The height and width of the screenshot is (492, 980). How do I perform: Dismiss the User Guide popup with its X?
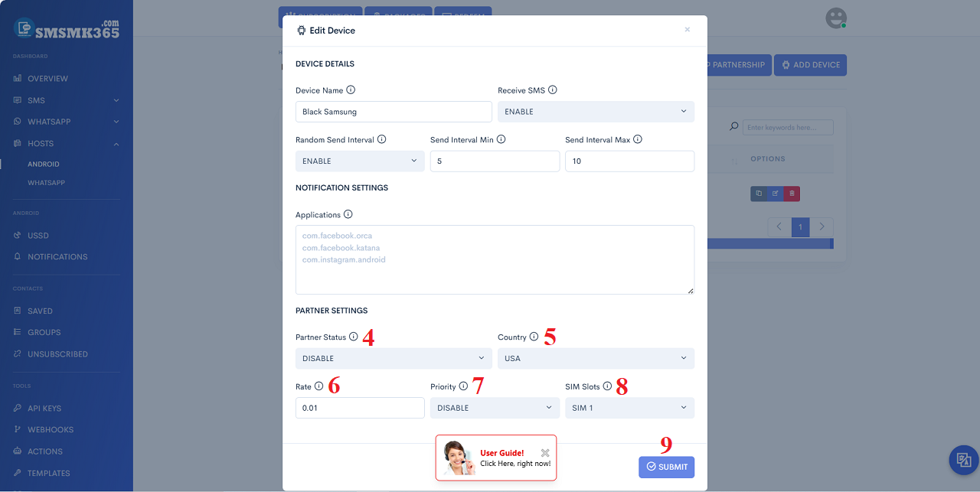click(x=545, y=453)
